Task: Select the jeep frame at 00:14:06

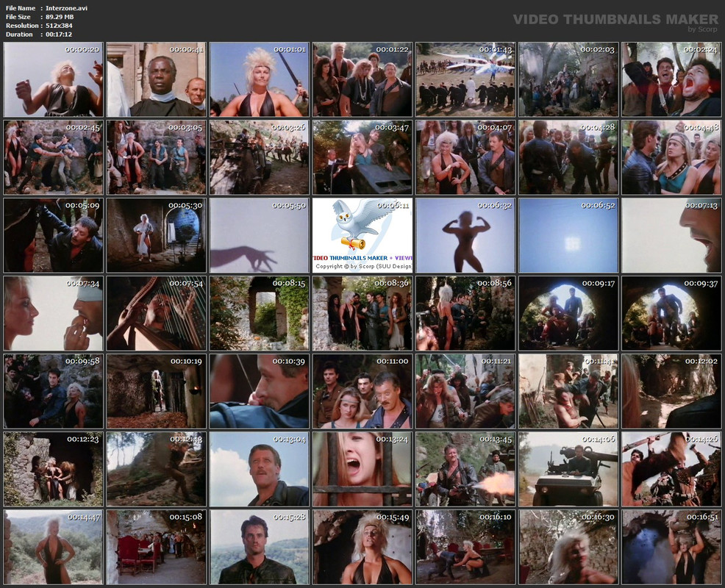Action: [568, 469]
